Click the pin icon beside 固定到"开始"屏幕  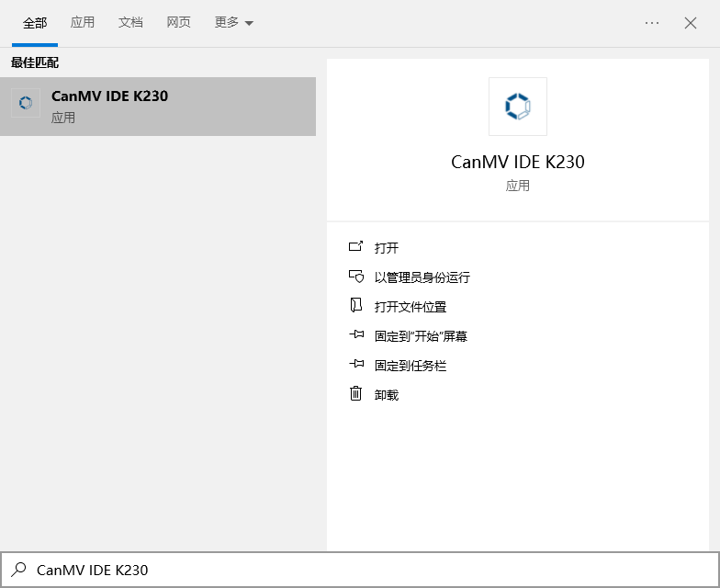tap(356, 334)
